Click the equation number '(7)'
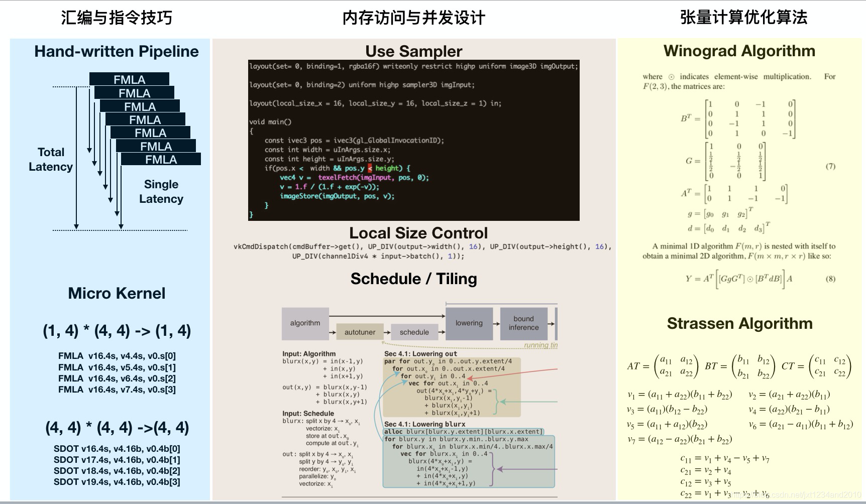 coord(831,166)
